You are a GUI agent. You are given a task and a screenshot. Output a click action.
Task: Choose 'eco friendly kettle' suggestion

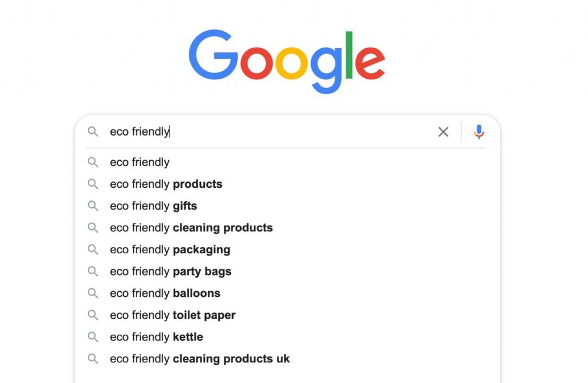point(156,337)
